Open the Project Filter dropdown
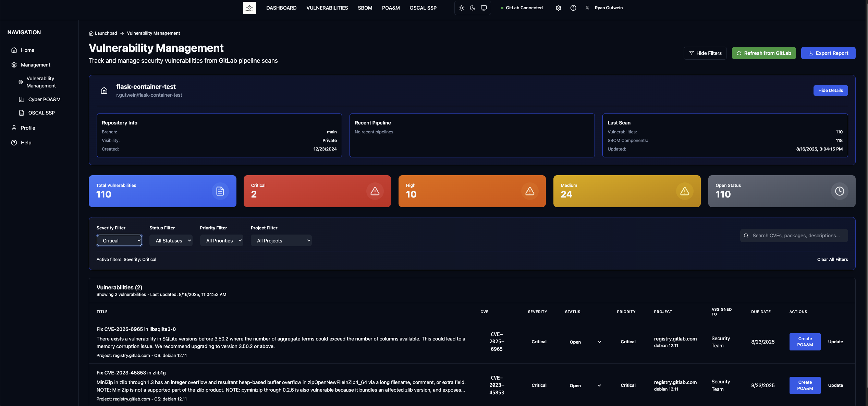The height and width of the screenshot is (406, 868). 281,240
